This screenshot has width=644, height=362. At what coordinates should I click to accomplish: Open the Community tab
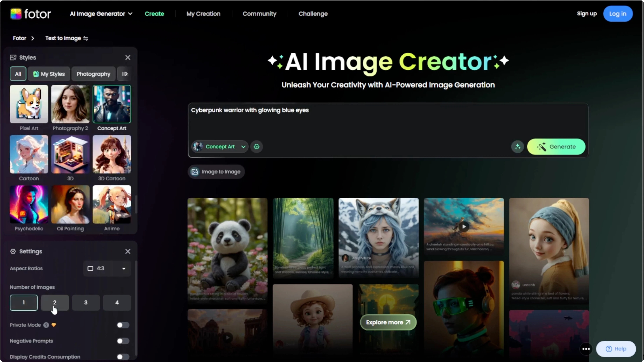(259, 14)
